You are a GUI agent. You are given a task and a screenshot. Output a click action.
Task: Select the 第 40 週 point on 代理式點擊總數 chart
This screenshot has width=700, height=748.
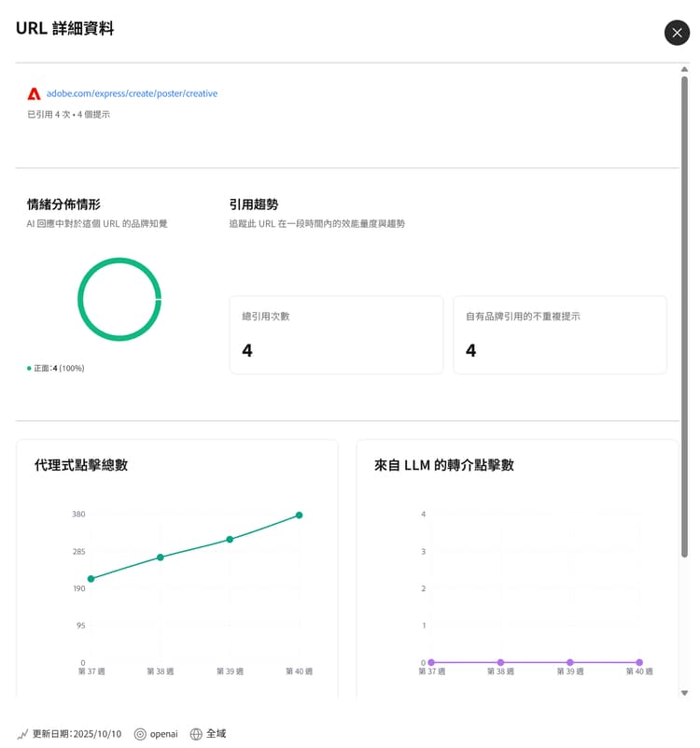coord(299,515)
